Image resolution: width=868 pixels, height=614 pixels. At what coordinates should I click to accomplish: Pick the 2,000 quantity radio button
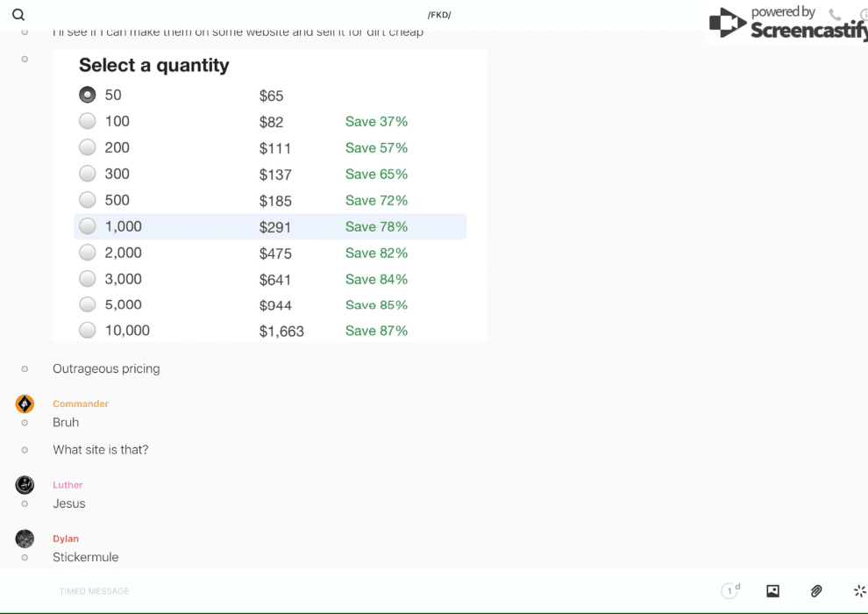pyautogui.click(x=88, y=253)
